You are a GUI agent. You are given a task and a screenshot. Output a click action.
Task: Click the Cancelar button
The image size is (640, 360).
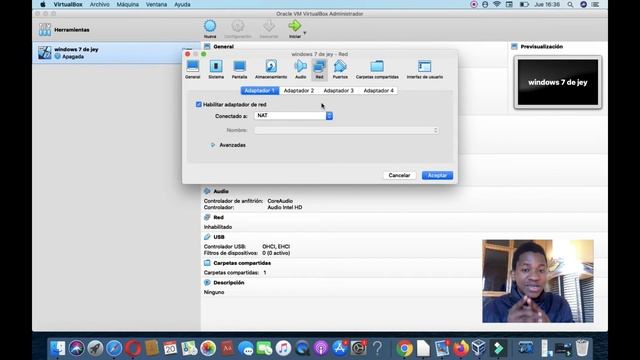(399, 175)
